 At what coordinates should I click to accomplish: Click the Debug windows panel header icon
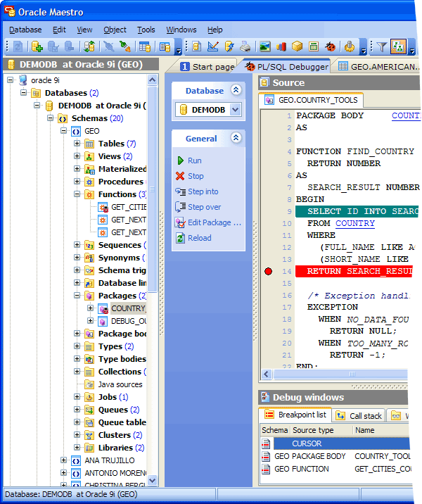(265, 397)
